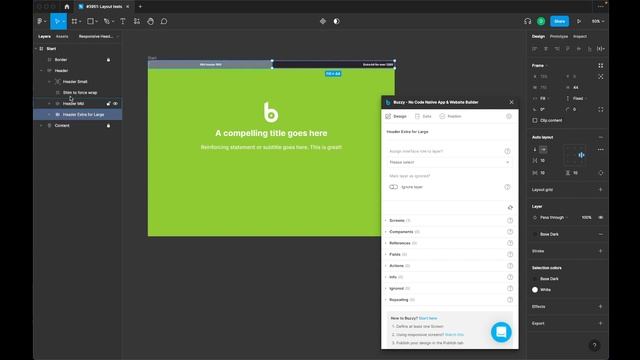This screenshot has height=360, width=640.
Task: Select the Header Small layer
Action: point(75,82)
